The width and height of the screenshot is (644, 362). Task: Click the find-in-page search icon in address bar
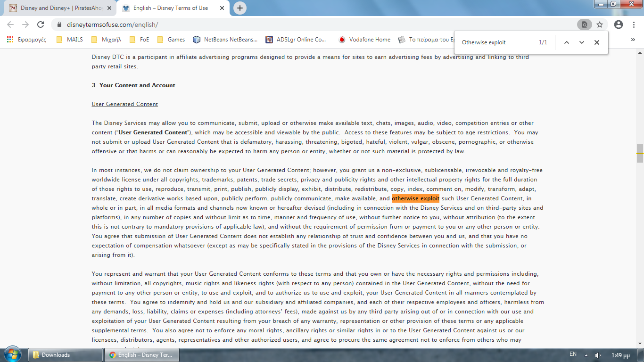point(585,25)
